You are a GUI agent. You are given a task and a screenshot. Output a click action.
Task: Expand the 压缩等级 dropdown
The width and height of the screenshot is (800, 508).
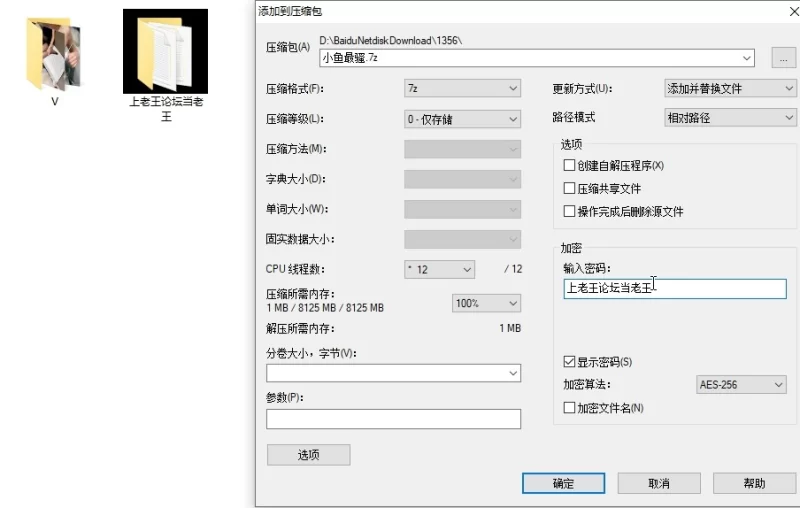[462, 119]
